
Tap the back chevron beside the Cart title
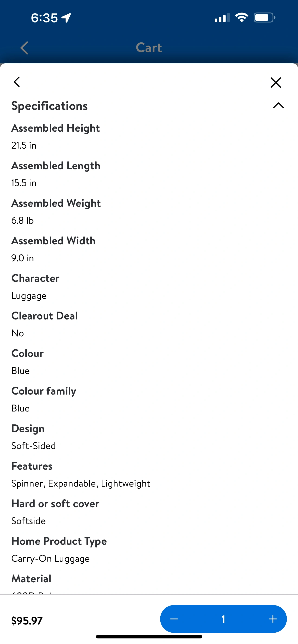click(x=24, y=48)
